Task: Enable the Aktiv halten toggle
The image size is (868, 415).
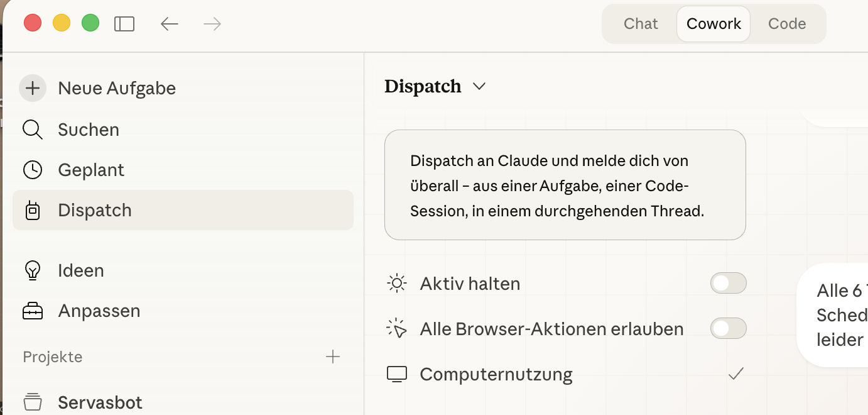Action: 728,283
